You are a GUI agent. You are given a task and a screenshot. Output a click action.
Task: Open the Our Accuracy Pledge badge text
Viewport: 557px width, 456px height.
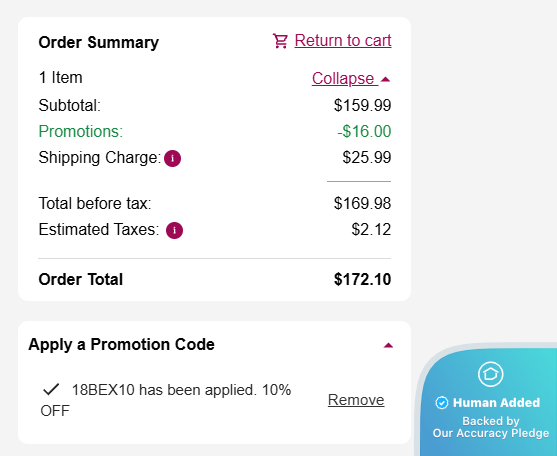click(x=491, y=433)
